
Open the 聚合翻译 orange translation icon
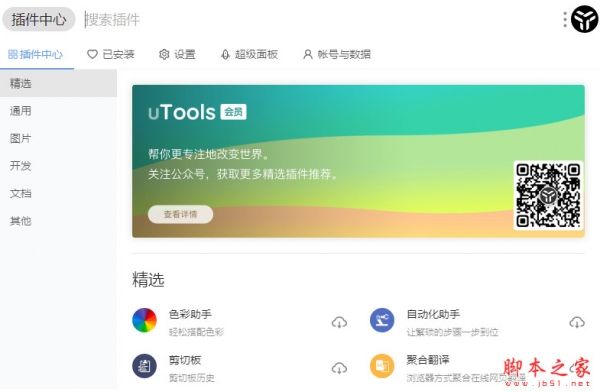382,366
